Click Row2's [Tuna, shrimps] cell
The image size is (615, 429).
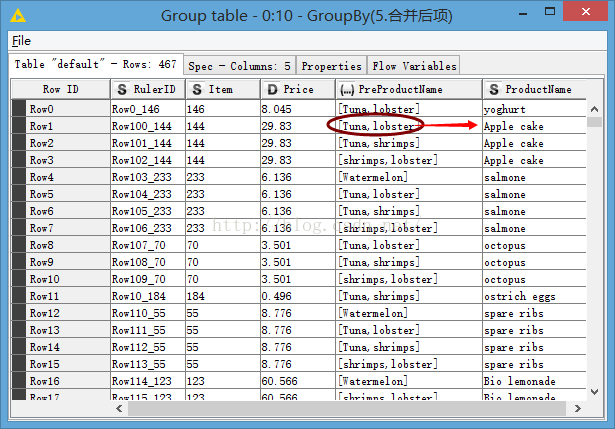tap(409, 143)
